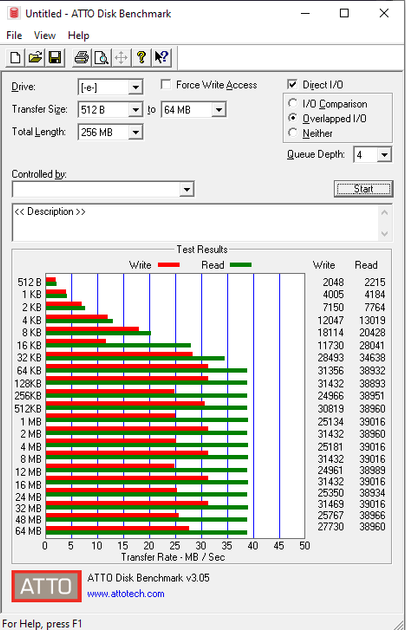Activate the context help arrow icon
Viewport: 406px width, 630px height.
162,58
